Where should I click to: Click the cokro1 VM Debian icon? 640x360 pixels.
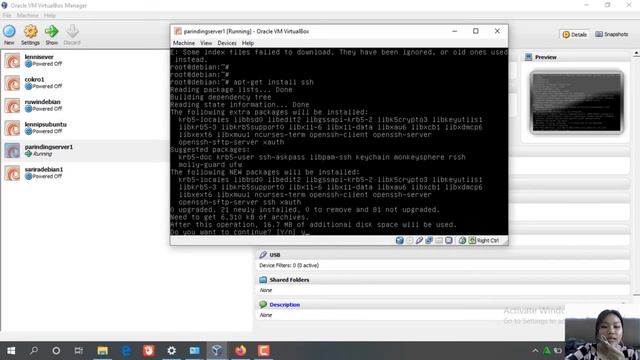coord(12,83)
